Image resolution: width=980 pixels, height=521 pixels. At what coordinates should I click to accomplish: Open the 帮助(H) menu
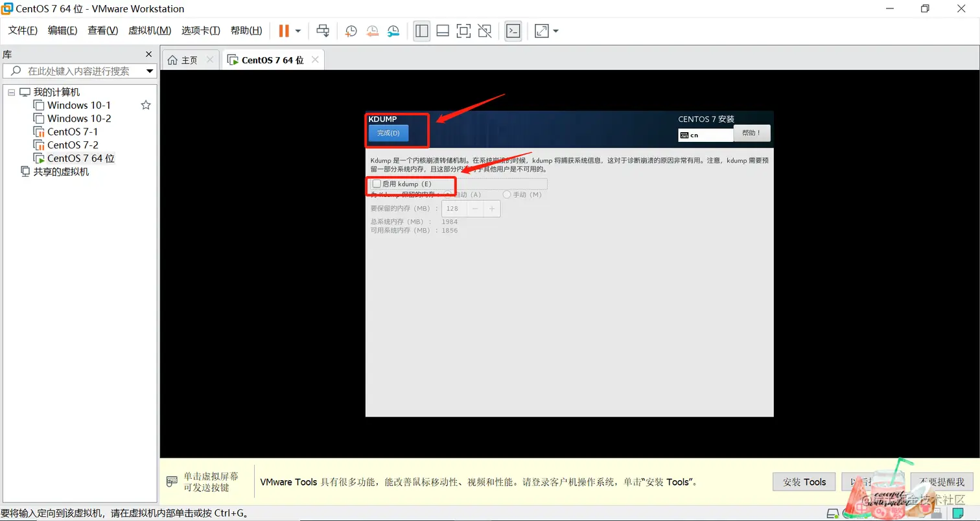(x=246, y=30)
